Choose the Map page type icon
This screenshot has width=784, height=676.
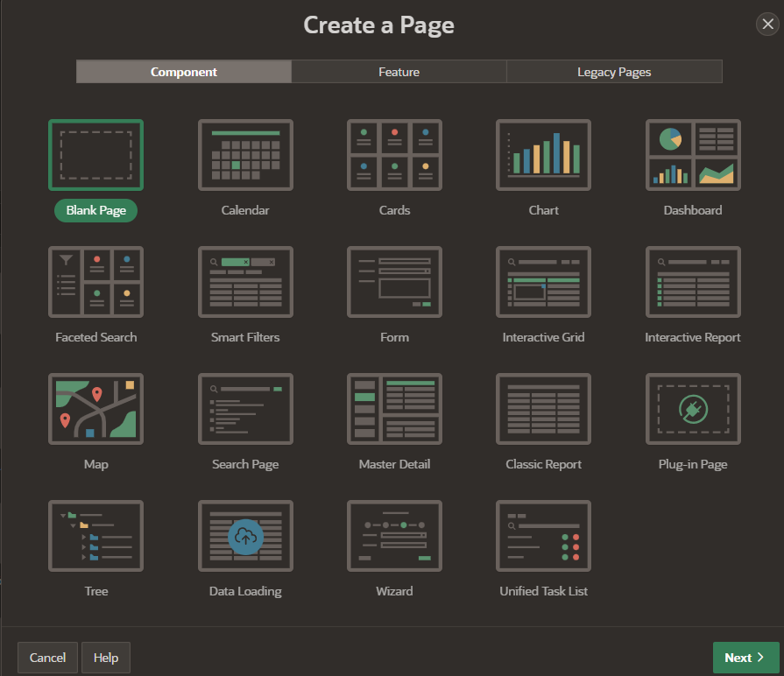click(96, 409)
